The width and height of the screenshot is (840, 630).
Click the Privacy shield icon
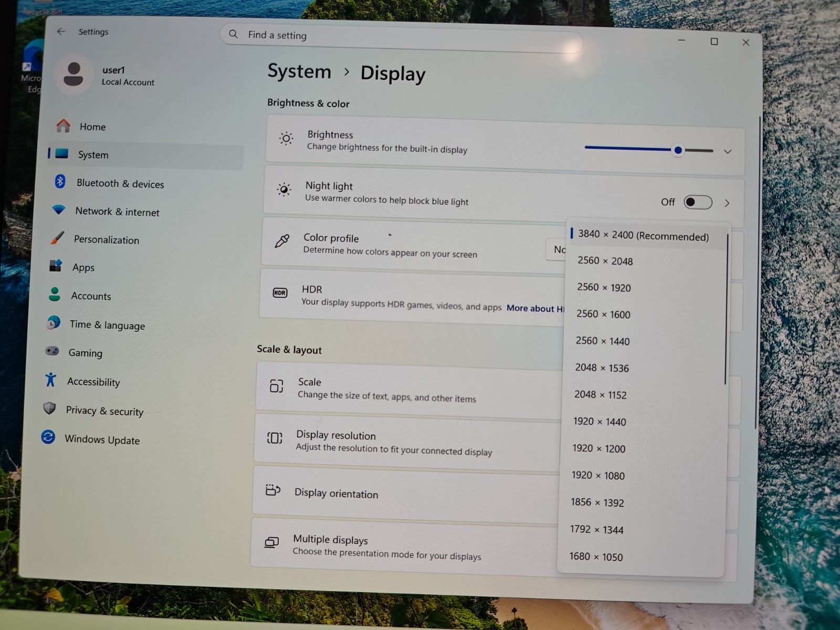tap(49, 408)
